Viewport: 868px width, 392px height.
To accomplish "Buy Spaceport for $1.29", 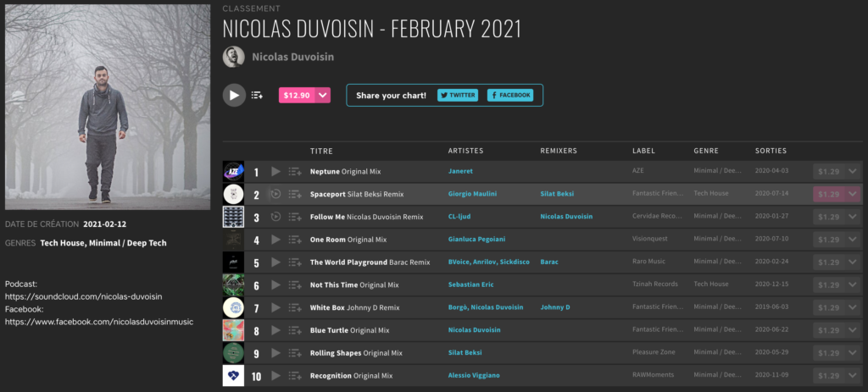I will tap(829, 194).
